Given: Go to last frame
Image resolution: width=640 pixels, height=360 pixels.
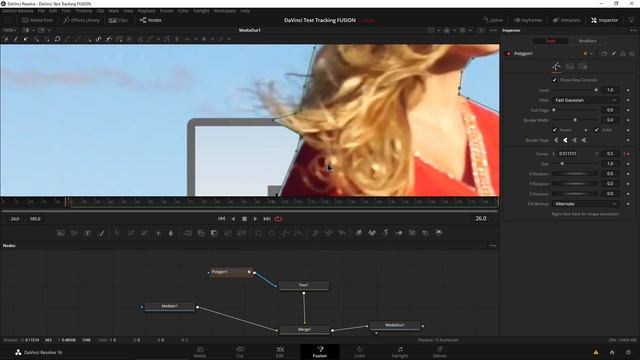Looking at the screenshot, I should pyautogui.click(x=267, y=219).
